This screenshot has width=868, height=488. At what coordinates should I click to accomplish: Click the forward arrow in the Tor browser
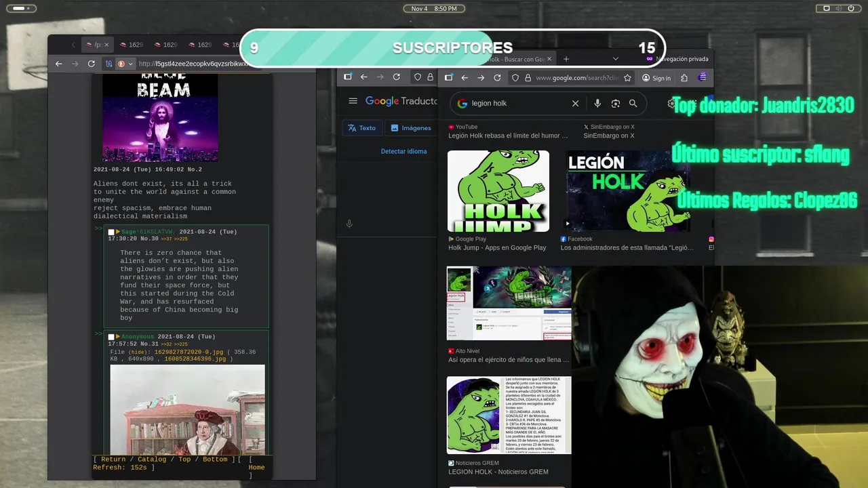click(x=75, y=64)
